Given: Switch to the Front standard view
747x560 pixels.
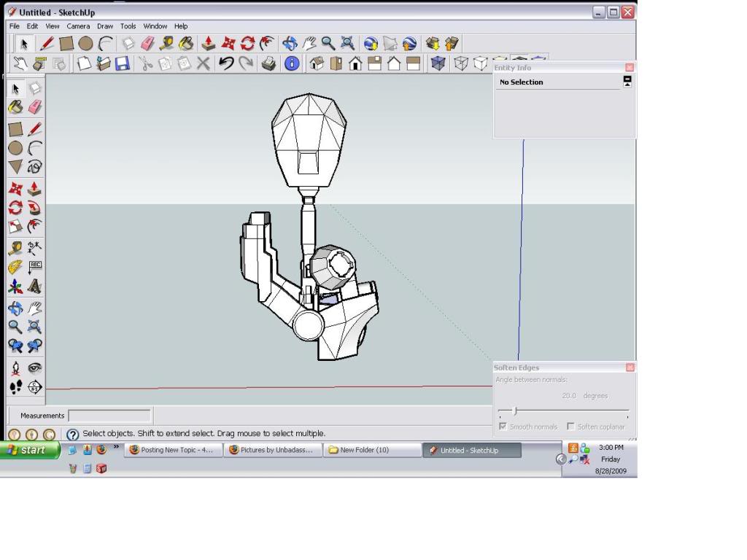Looking at the screenshot, I should (355, 63).
